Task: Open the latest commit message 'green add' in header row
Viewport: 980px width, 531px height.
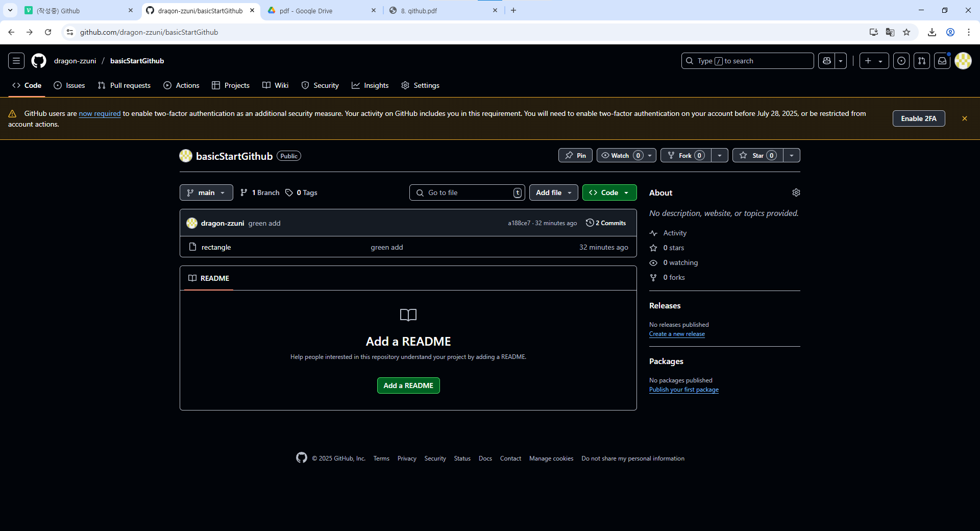Action: tap(264, 223)
